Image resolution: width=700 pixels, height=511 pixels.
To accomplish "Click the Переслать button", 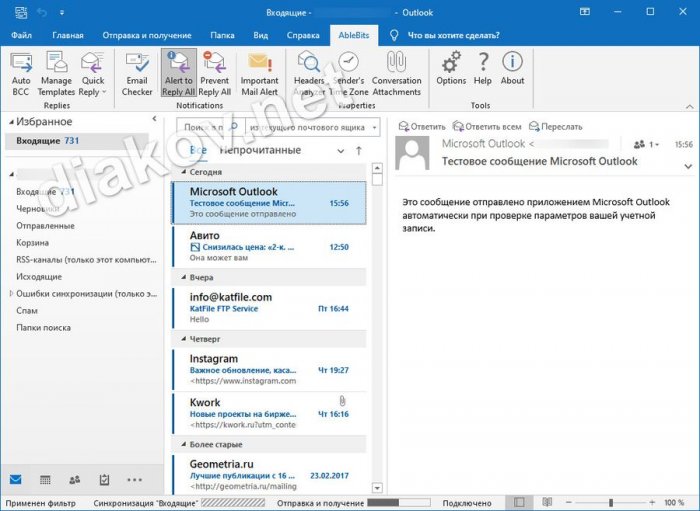I will click(556, 127).
